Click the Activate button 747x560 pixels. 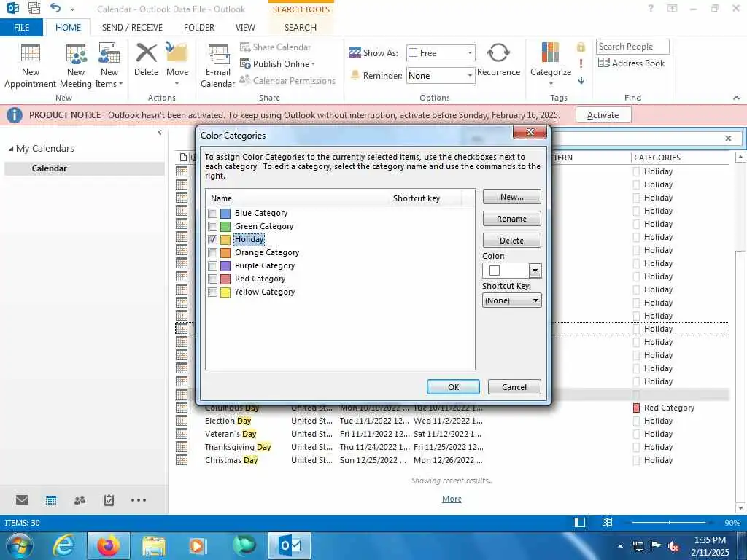coord(603,115)
